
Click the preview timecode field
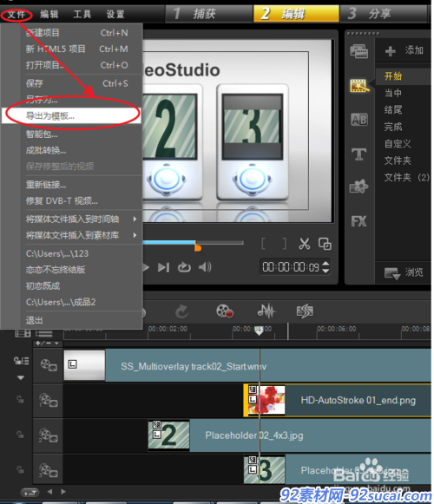pyautogui.click(x=291, y=267)
